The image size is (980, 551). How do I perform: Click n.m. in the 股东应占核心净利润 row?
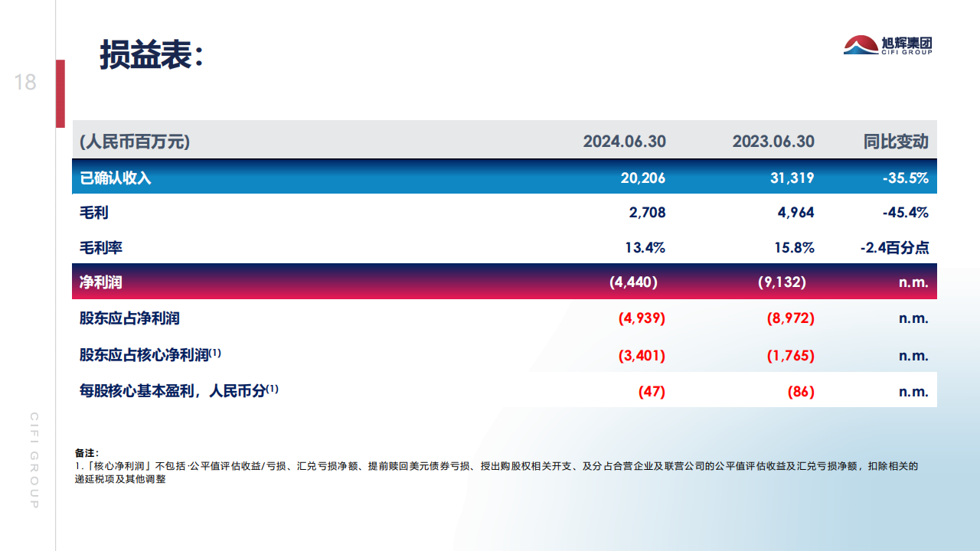913,357
